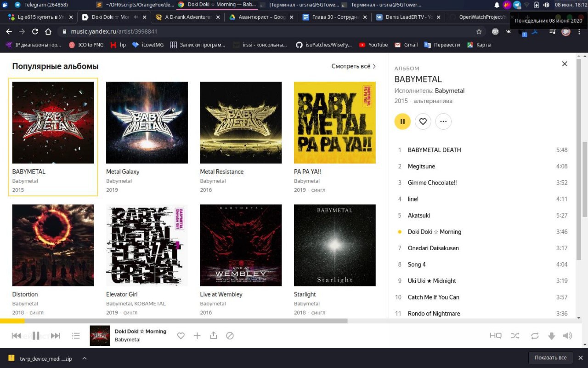Pause the track from the bottom player bar
Viewport: 588px width, 368px height.
point(36,336)
